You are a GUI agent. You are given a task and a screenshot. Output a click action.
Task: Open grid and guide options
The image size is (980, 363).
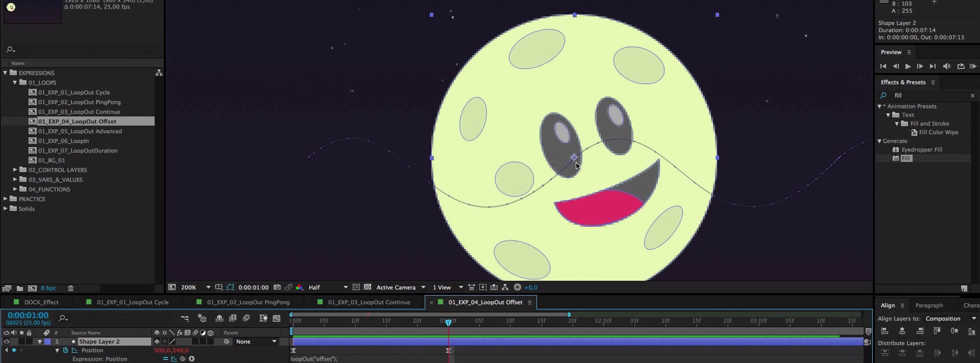pyautogui.click(x=219, y=287)
